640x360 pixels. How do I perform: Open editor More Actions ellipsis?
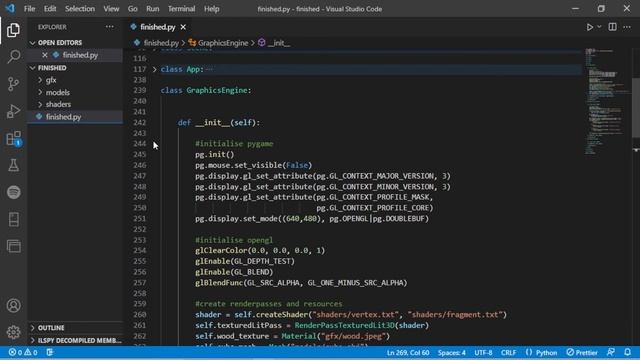627,27
